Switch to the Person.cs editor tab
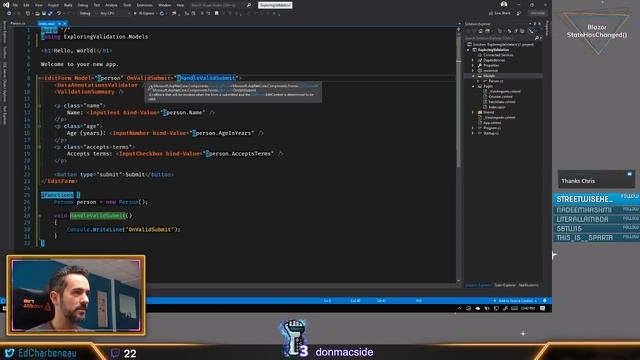 coord(18,23)
